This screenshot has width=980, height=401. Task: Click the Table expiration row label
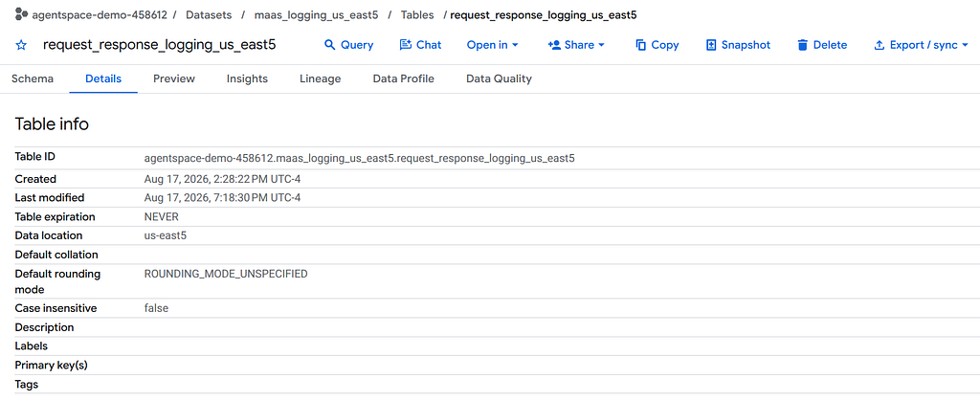55,217
